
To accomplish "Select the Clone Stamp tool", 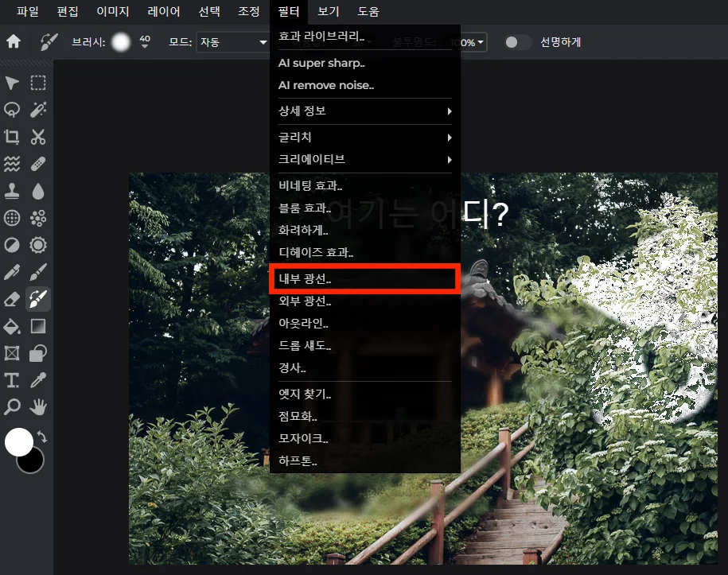I will [x=11, y=191].
